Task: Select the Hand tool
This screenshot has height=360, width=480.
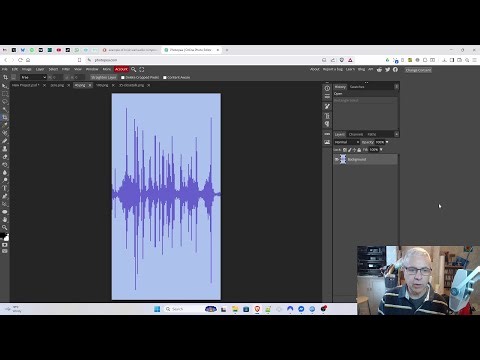Action: (5, 220)
